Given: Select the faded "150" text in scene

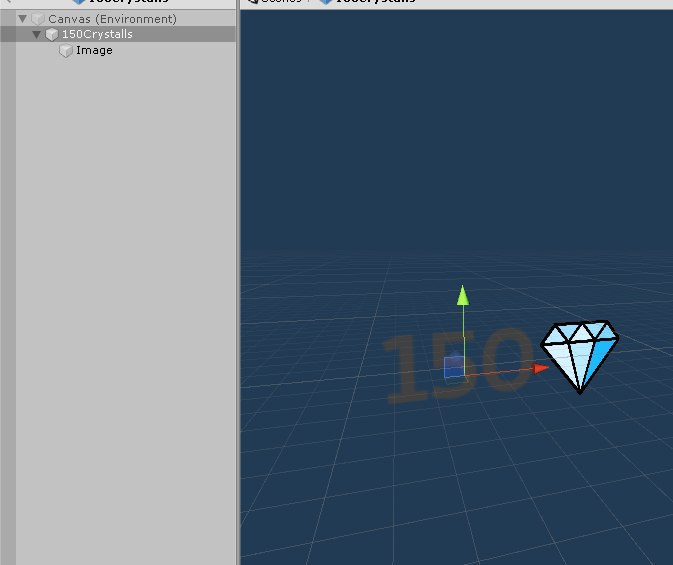Looking at the screenshot, I should 457,365.
